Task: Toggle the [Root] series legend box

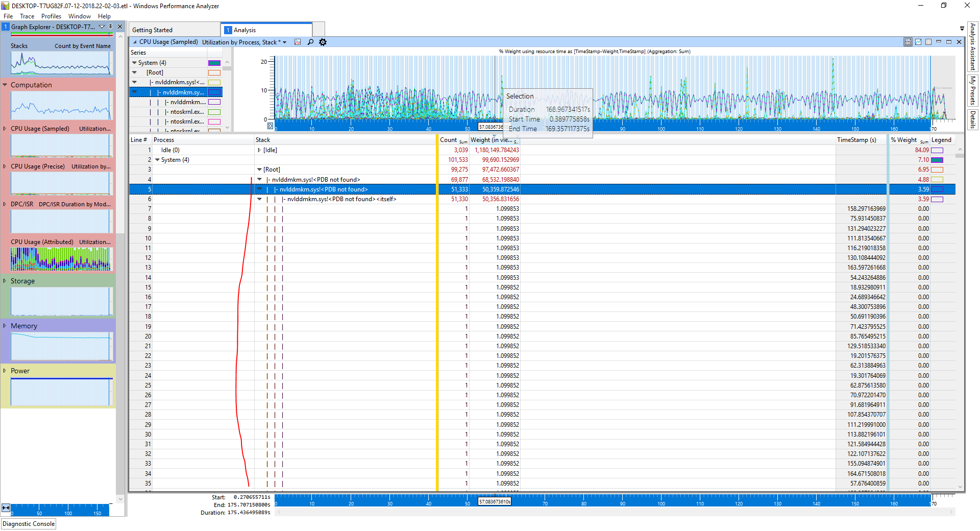Action: click(214, 73)
